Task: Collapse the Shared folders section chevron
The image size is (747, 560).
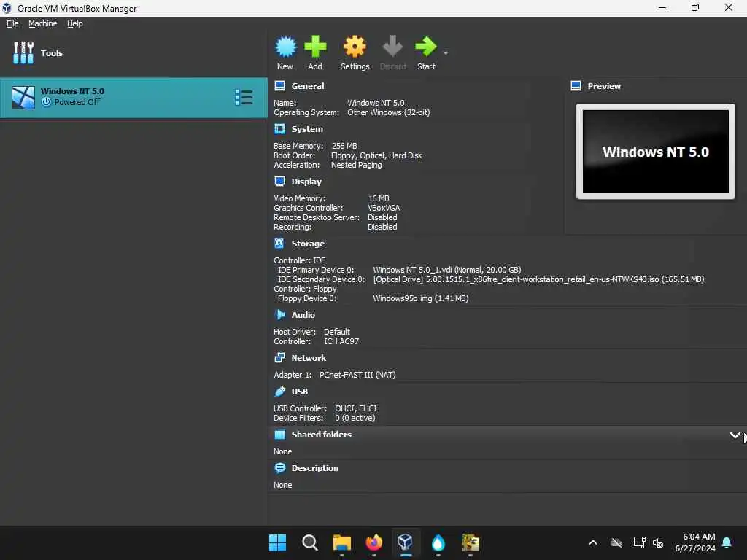Action: pyautogui.click(x=735, y=435)
